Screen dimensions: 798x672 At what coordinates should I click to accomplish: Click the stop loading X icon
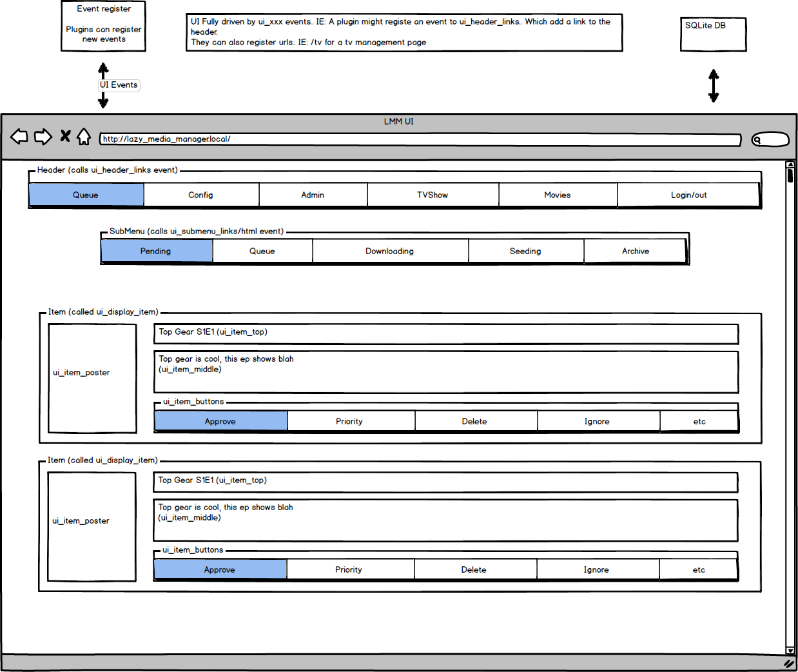coord(65,136)
